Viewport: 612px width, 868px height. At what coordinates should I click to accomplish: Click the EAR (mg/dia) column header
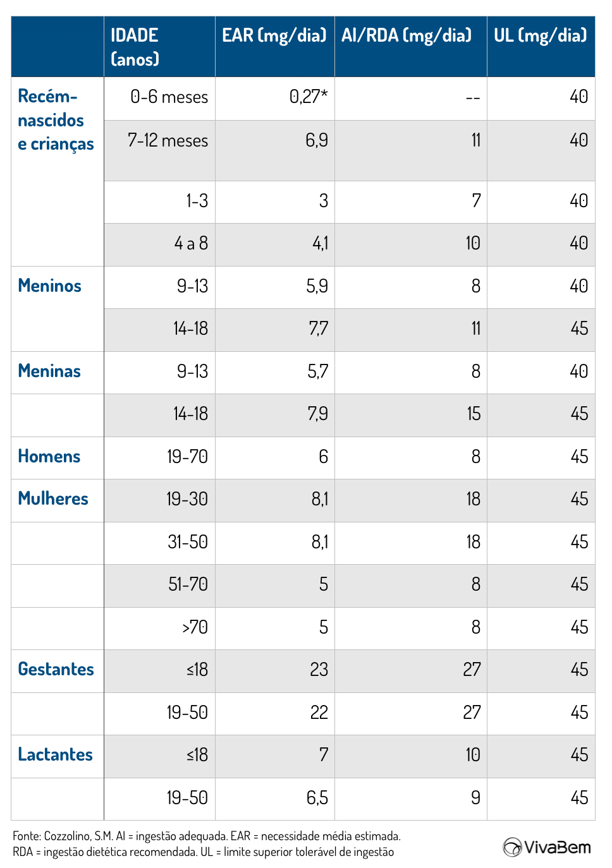click(274, 35)
